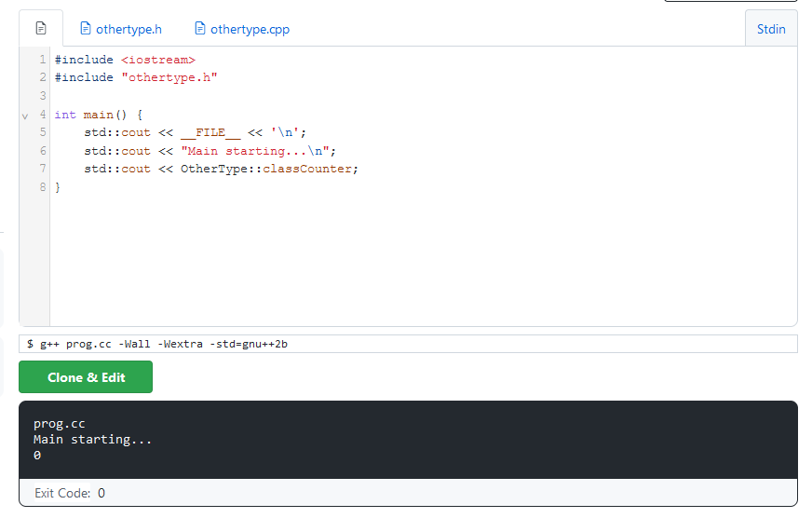Click line number 4 in the gutter

pos(42,115)
